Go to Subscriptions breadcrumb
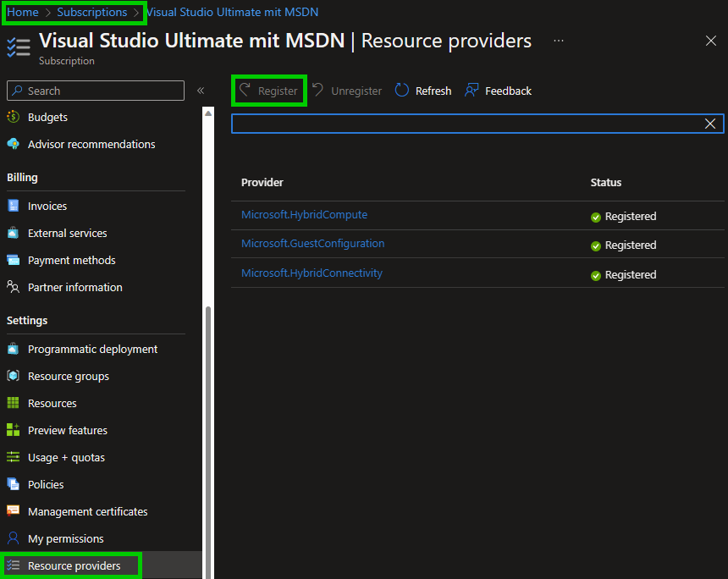This screenshot has width=728, height=579. click(92, 12)
